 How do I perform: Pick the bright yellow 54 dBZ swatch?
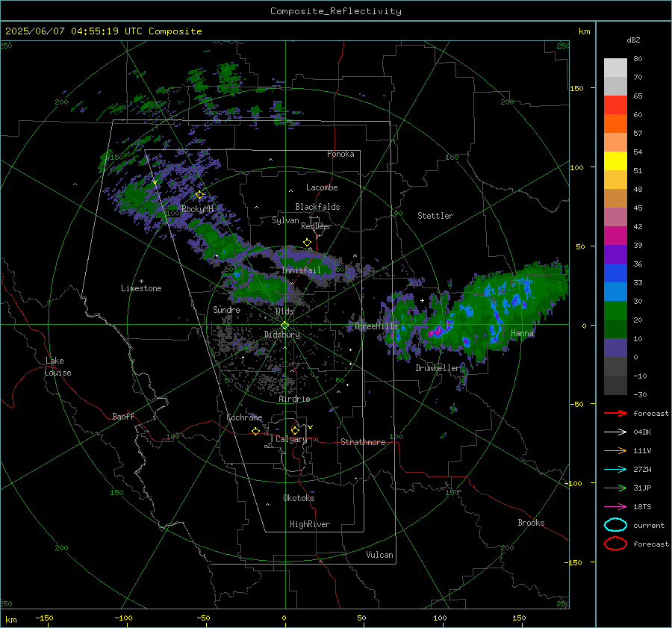615,161
